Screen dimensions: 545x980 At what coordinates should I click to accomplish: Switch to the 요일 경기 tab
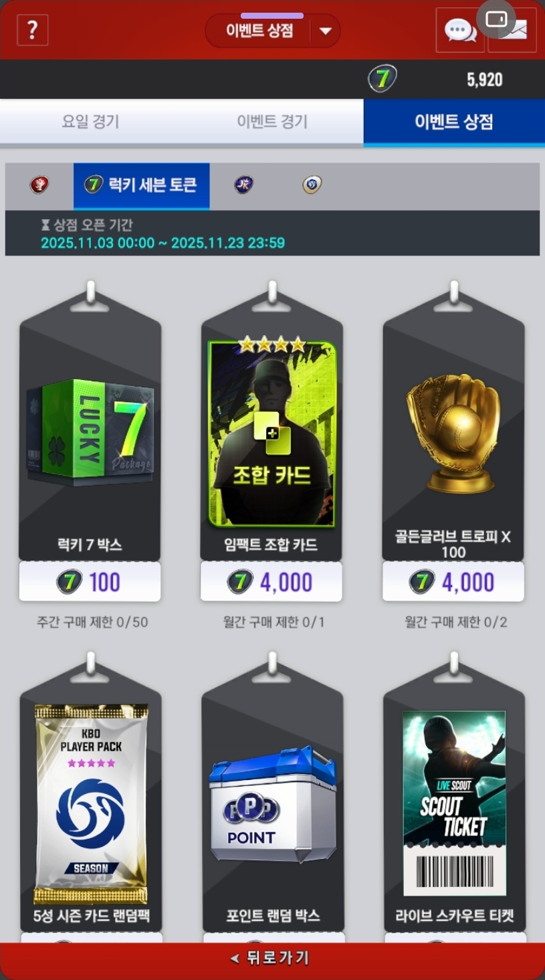(91, 122)
